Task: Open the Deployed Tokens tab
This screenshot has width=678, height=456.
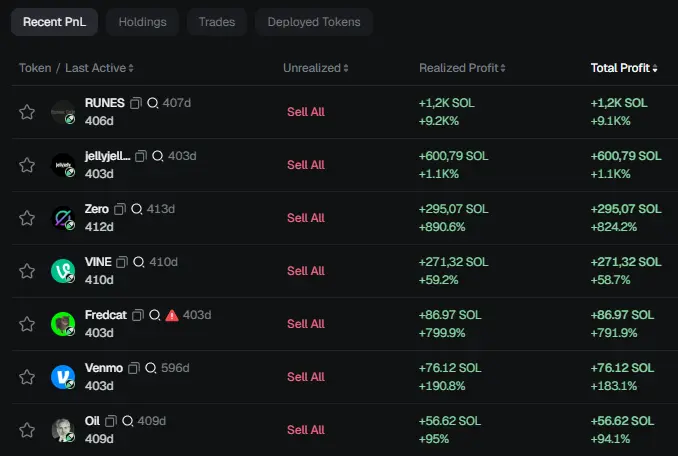Action: coord(314,22)
